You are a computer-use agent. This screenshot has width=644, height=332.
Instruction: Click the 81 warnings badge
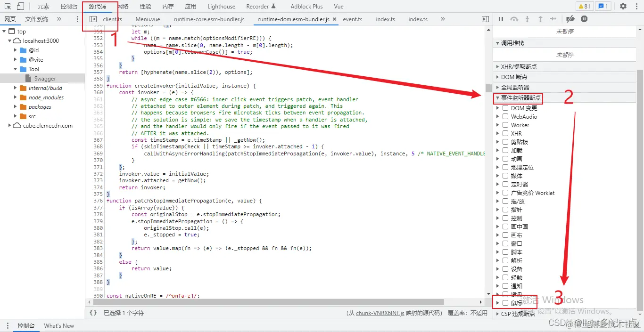(585, 7)
